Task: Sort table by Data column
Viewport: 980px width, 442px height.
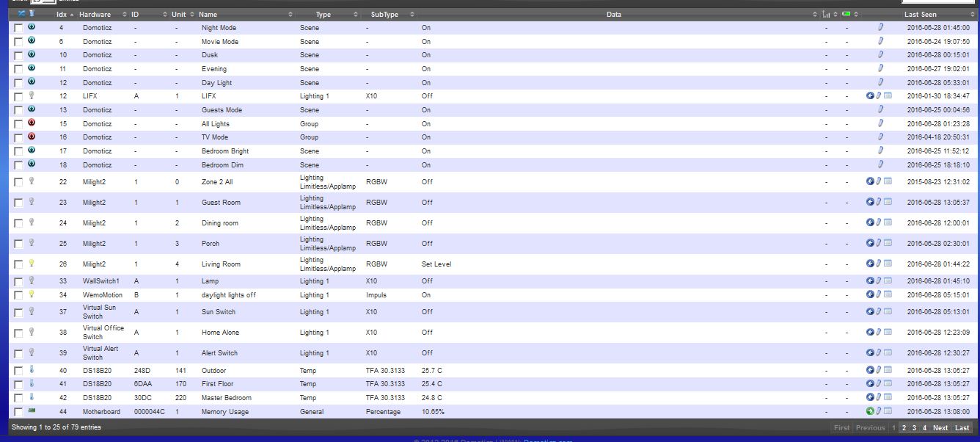Action: 618,15
